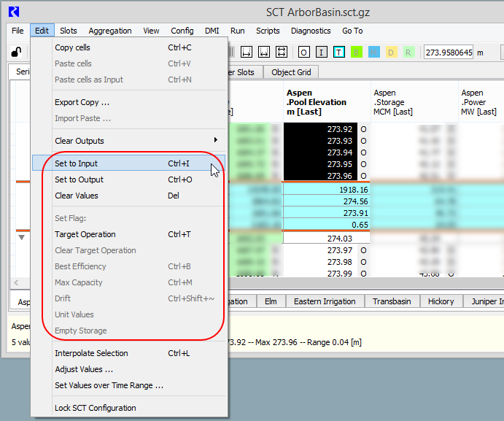Viewport: 504px width, 421px height.
Task: Open the Diagnostics menu
Action: pyautogui.click(x=311, y=31)
